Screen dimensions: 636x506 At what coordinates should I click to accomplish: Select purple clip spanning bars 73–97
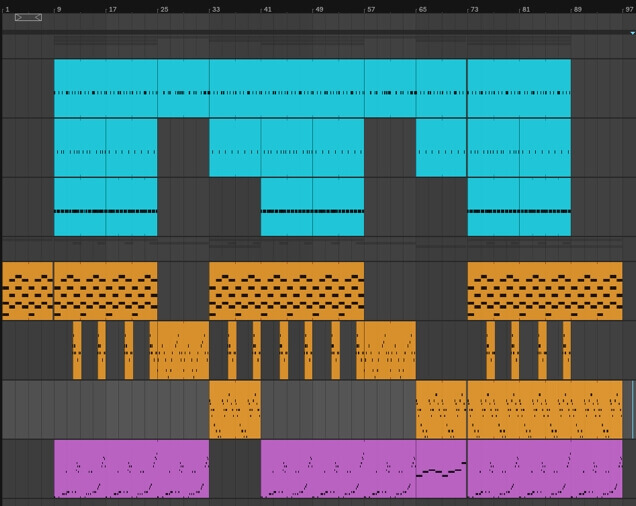545,469
